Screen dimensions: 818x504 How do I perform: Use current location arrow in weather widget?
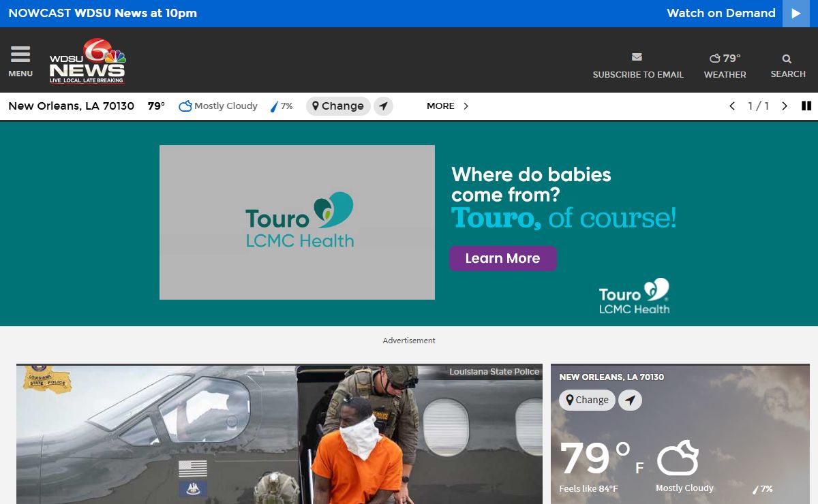pyautogui.click(x=630, y=400)
